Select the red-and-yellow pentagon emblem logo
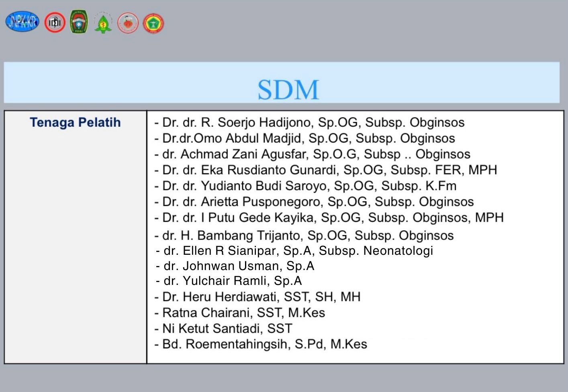 click(153, 23)
